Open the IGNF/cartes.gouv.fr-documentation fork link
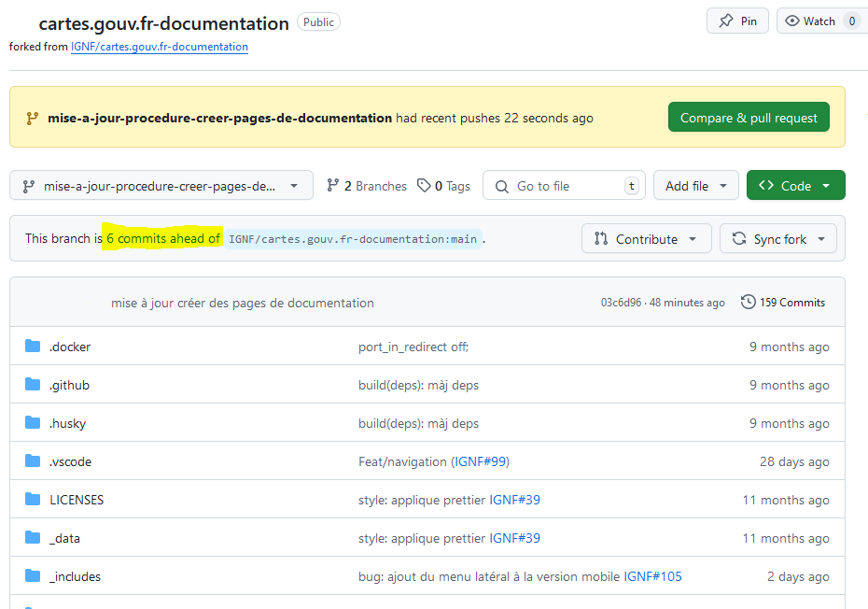868x609 pixels. tap(159, 47)
